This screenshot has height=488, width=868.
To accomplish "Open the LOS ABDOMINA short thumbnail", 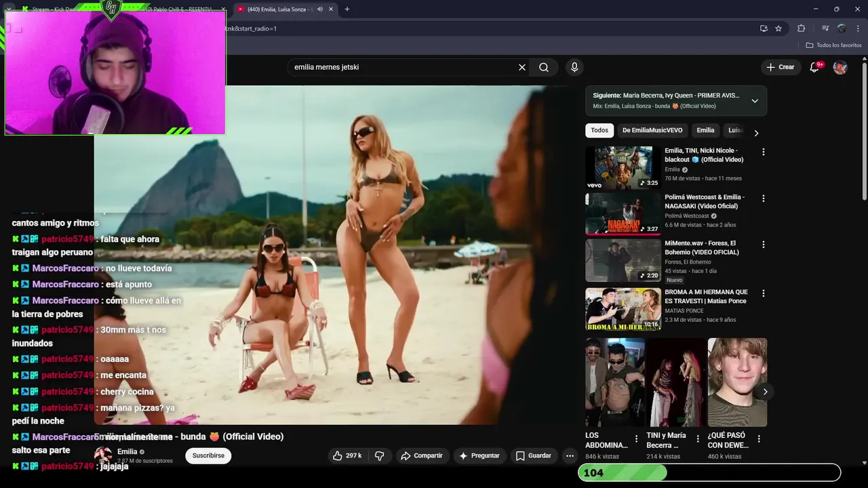I will [615, 382].
